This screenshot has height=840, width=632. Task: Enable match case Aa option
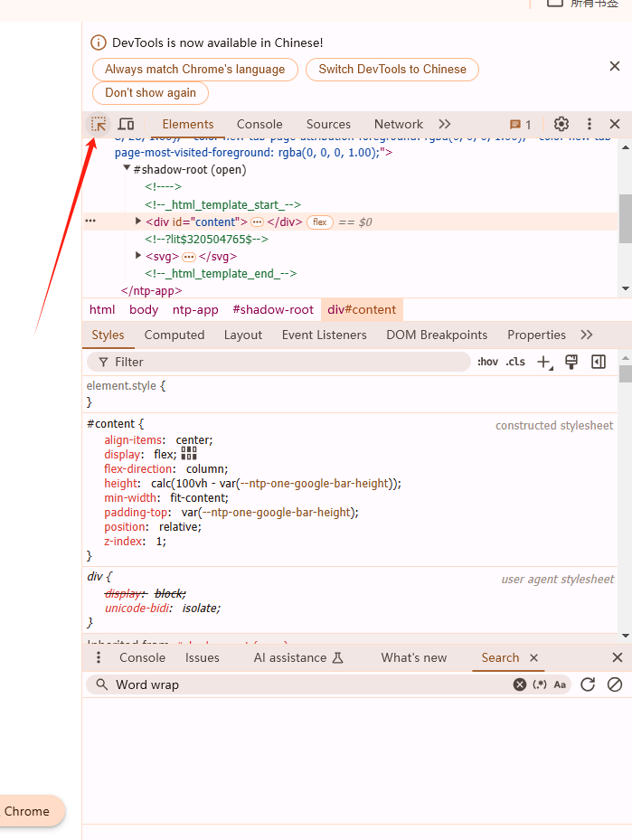(x=560, y=684)
